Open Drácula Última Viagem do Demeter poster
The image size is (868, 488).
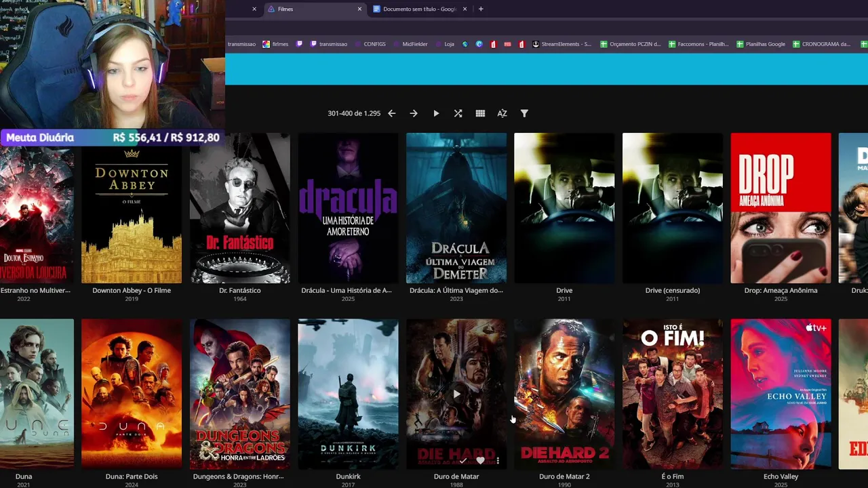click(456, 208)
